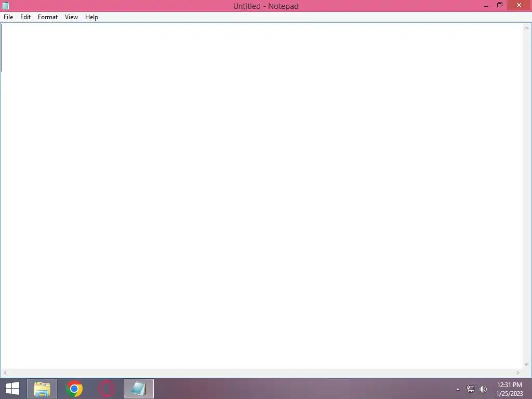The width and height of the screenshot is (532, 399).
Task: Close the Notepad window
Action: 519,5
